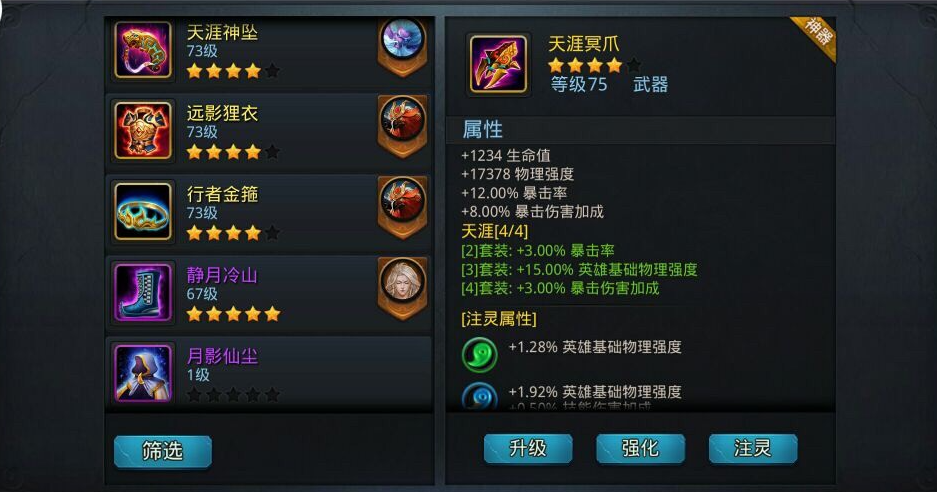Image resolution: width=937 pixels, height=492 pixels.
Task: Click the 升级 upgrade button
Action: point(528,448)
